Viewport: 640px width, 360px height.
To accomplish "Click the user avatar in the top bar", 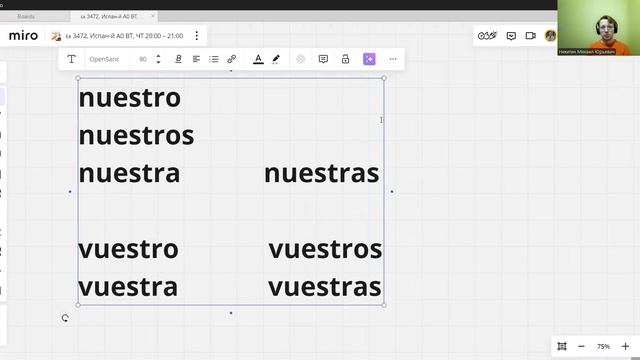I will (550, 36).
